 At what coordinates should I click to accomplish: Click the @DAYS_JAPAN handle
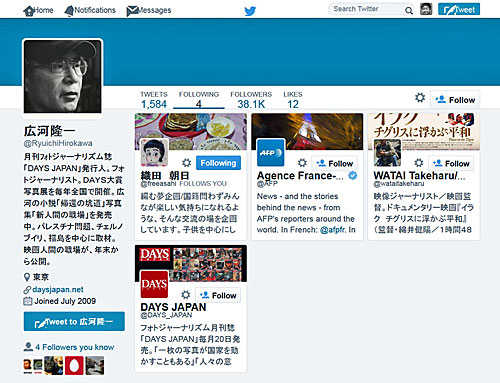[166, 315]
